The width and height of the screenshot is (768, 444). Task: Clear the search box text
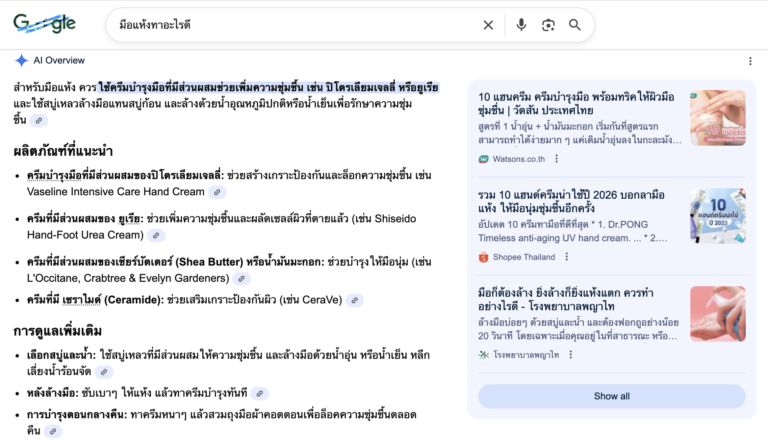tap(488, 25)
